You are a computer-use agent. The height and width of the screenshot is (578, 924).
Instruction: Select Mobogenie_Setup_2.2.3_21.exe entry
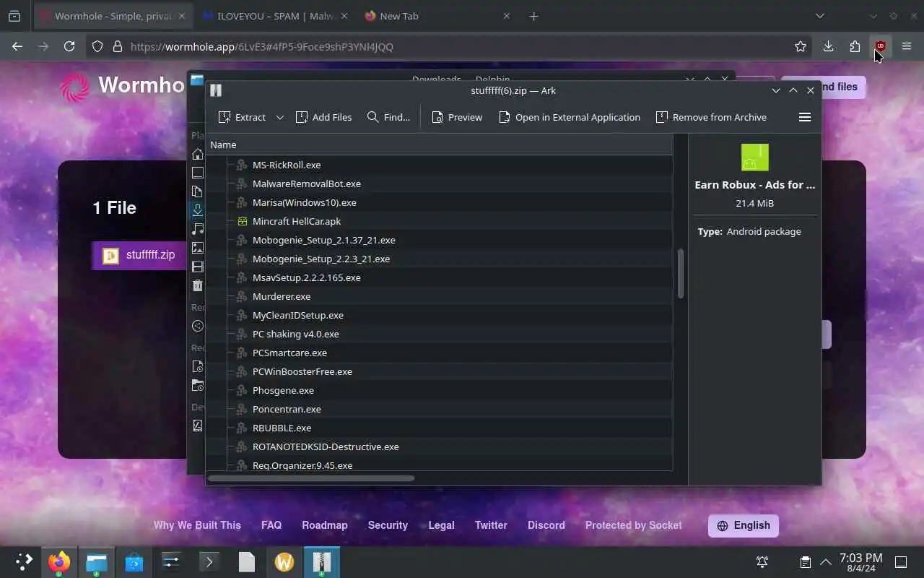321,259
